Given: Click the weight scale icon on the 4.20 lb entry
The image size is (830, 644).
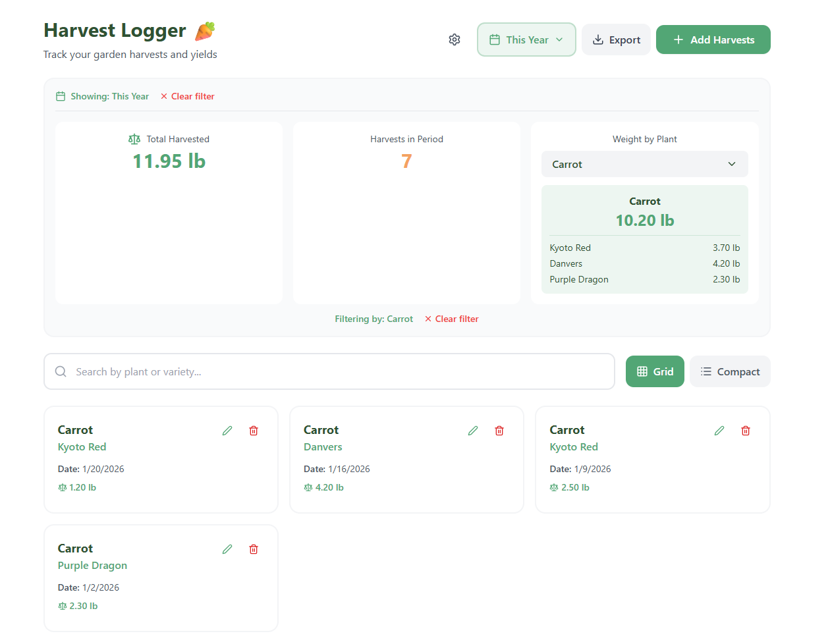Looking at the screenshot, I should pyautogui.click(x=308, y=487).
